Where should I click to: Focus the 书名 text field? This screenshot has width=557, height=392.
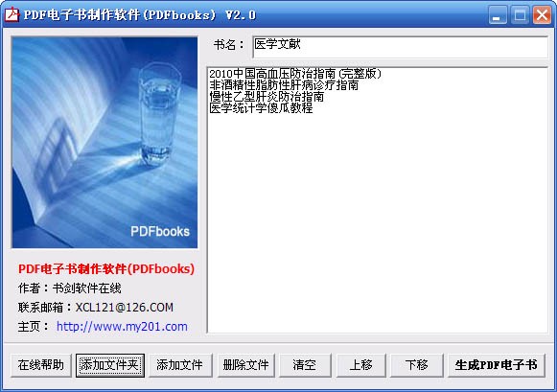(400, 47)
